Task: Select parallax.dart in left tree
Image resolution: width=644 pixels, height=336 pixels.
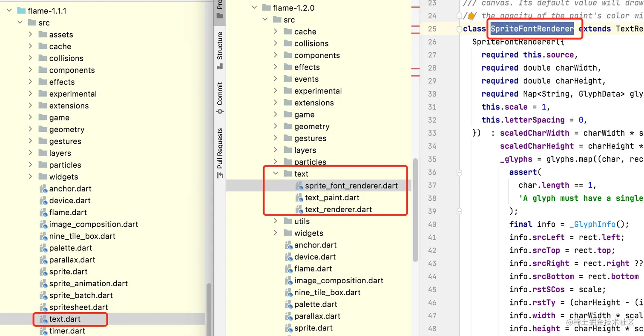Action: (x=72, y=259)
